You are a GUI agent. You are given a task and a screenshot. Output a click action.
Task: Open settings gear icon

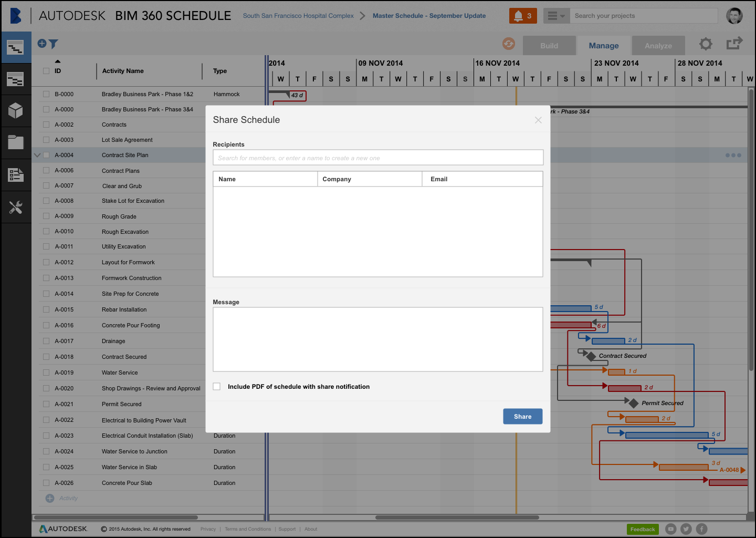pos(706,44)
